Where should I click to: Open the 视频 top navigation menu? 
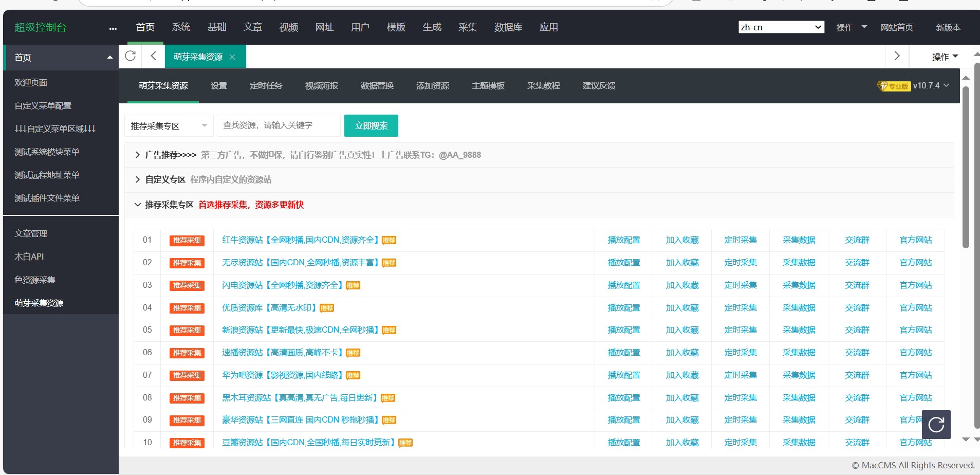click(x=288, y=27)
